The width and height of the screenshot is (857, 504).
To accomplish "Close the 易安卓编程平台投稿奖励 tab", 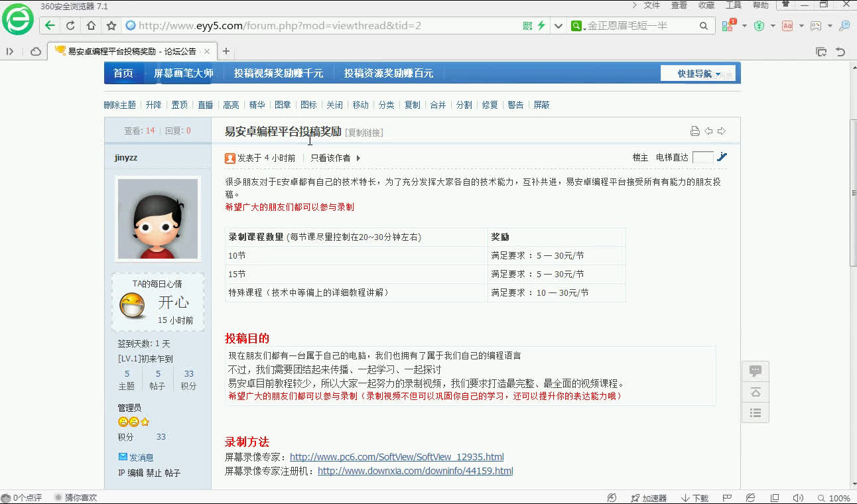I will [207, 51].
